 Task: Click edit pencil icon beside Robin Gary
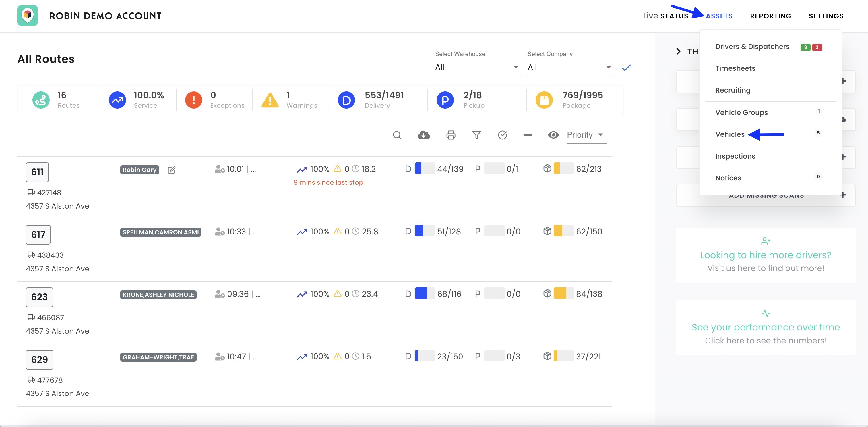tap(172, 170)
